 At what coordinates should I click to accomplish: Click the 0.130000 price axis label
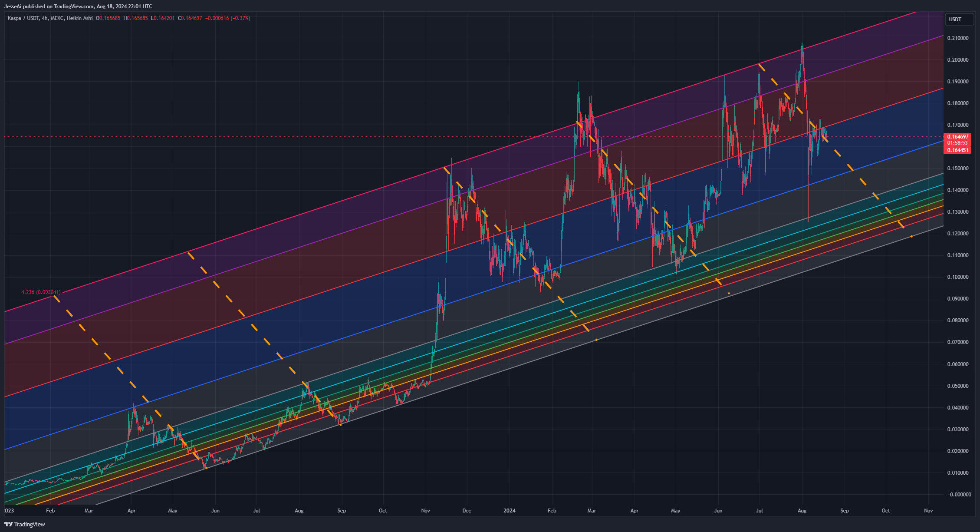pos(957,212)
